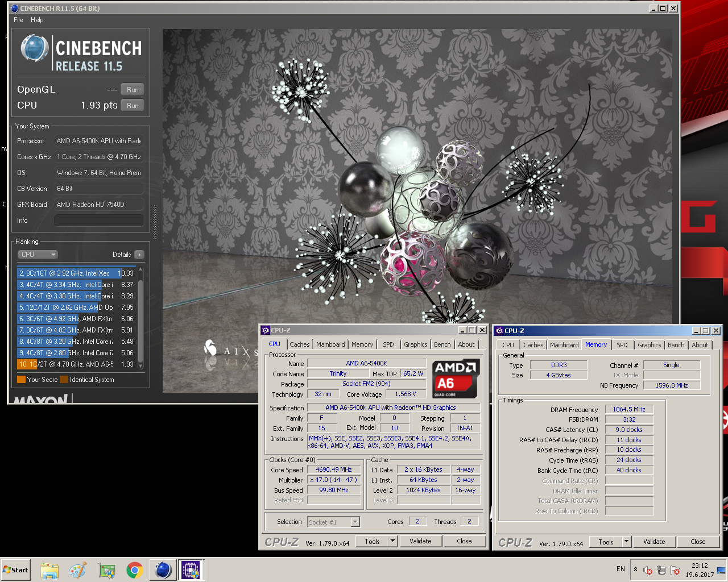Image resolution: width=728 pixels, height=582 pixels.
Task: Show hidden tray icons chevron
Action: point(635,569)
